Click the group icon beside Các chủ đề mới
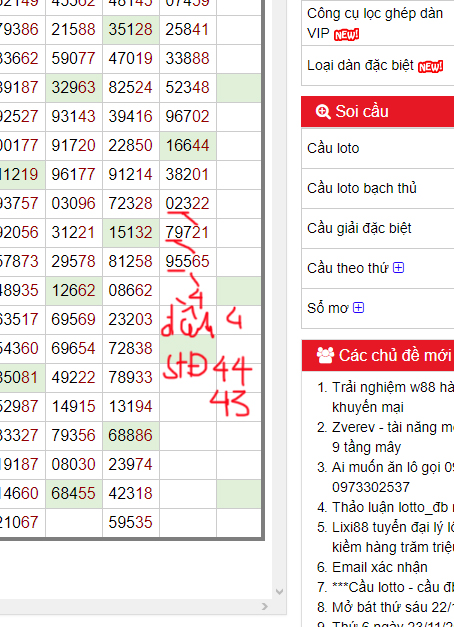Image resolution: width=454 pixels, height=627 pixels. point(325,355)
